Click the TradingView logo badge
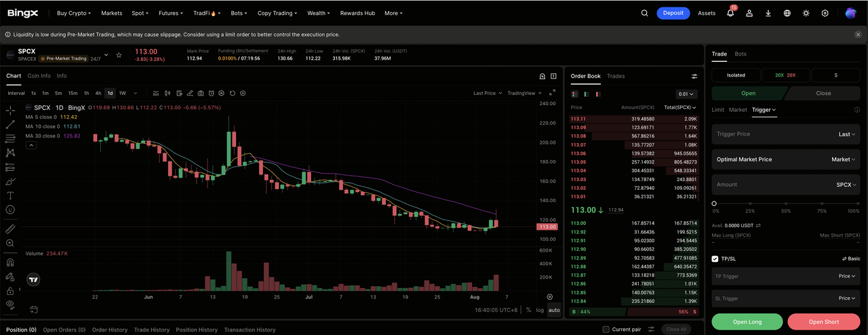Image resolution: width=868 pixels, height=335 pixels. click(x=33, y=279)
